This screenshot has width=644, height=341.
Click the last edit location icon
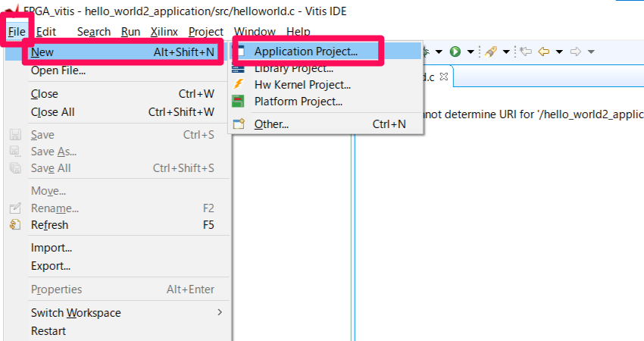click(x=526, y=52)
